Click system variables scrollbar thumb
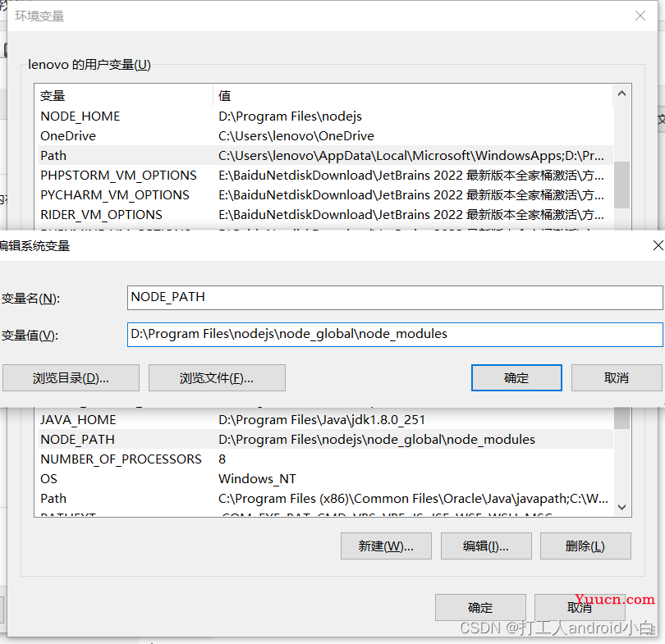This screenshot has height=644, width=665. pos(621,418)
